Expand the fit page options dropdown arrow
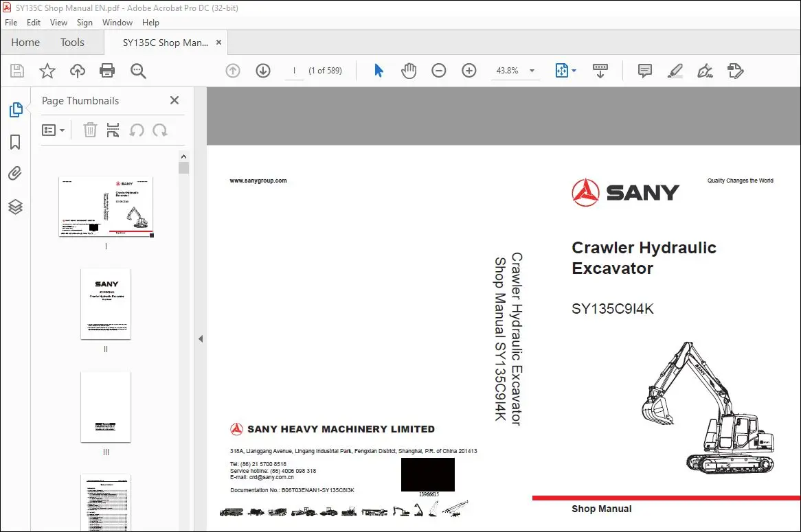This screenshot has width=801, height=532. pyautogui.click(x=574, y=71)
